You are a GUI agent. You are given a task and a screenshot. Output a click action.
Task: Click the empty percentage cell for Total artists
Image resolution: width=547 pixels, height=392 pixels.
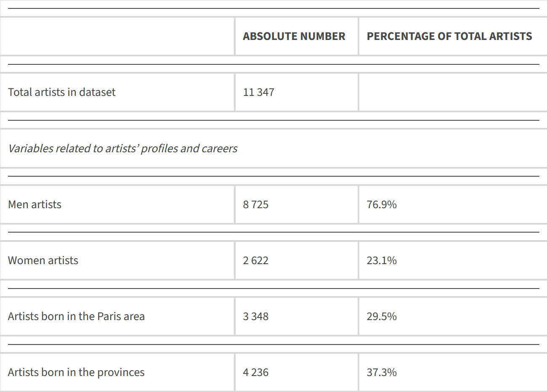click(452, 92)
